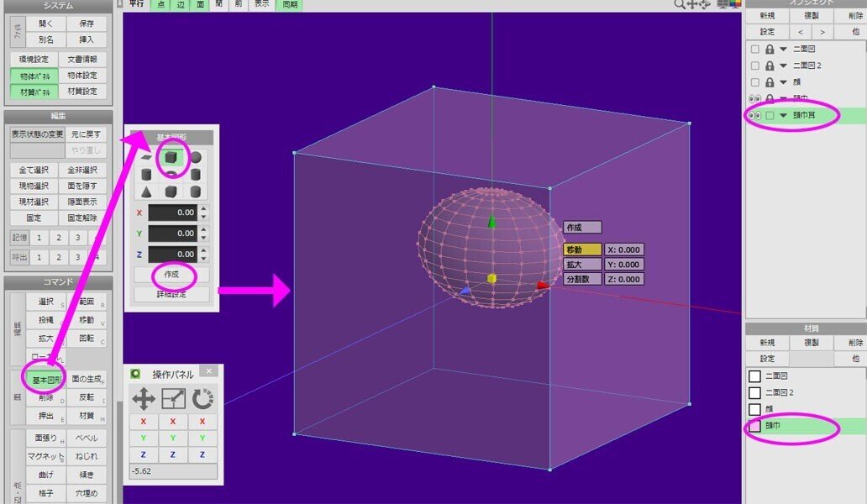867x504 pixels.
Task: Toggle lock box of 頭巾耳 object
Action: tap(770, 116)
